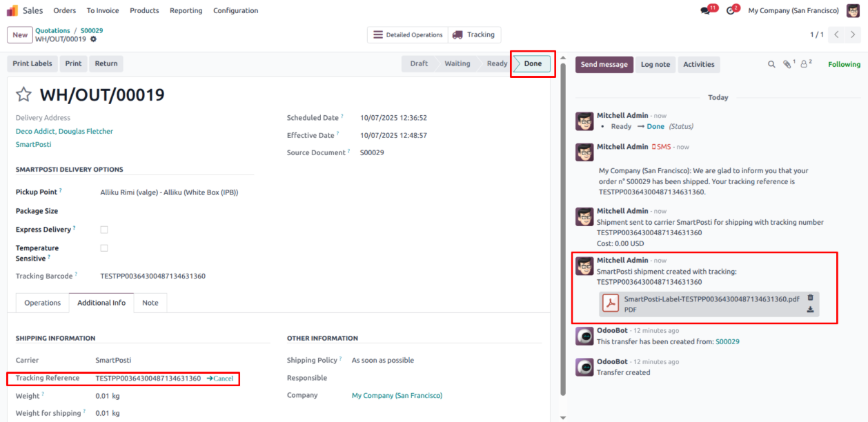Download the SmartPosti label PDF
The height and width of the screenshot is (422, 868).
click(x=810, y=310)
